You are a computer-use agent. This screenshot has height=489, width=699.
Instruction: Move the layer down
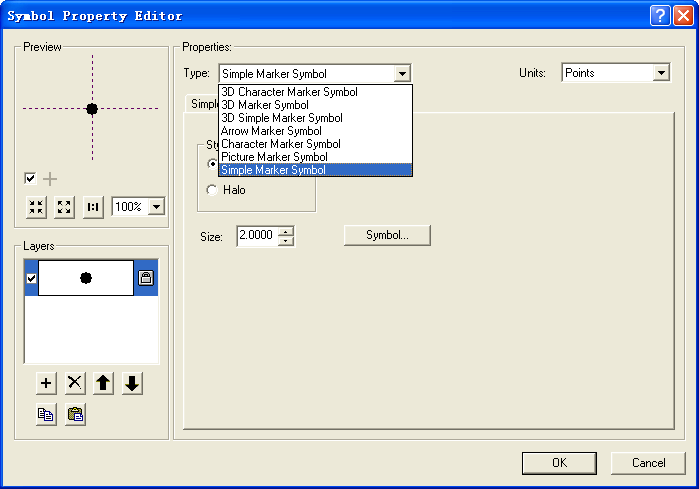click(133, 383)
